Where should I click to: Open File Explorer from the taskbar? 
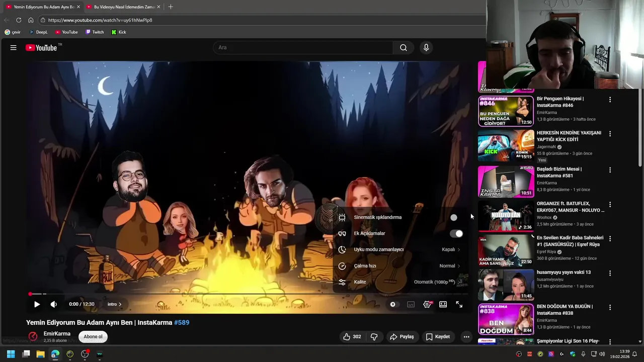40,354
